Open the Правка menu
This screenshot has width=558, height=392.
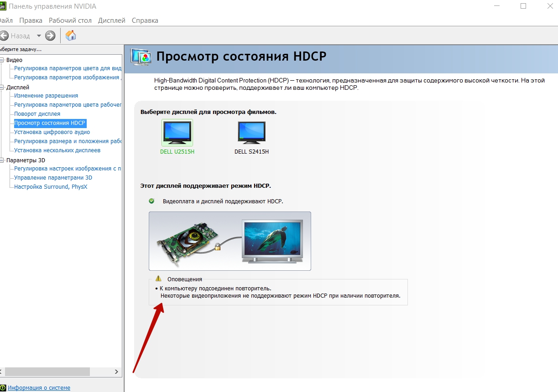(x=31, y=21)
